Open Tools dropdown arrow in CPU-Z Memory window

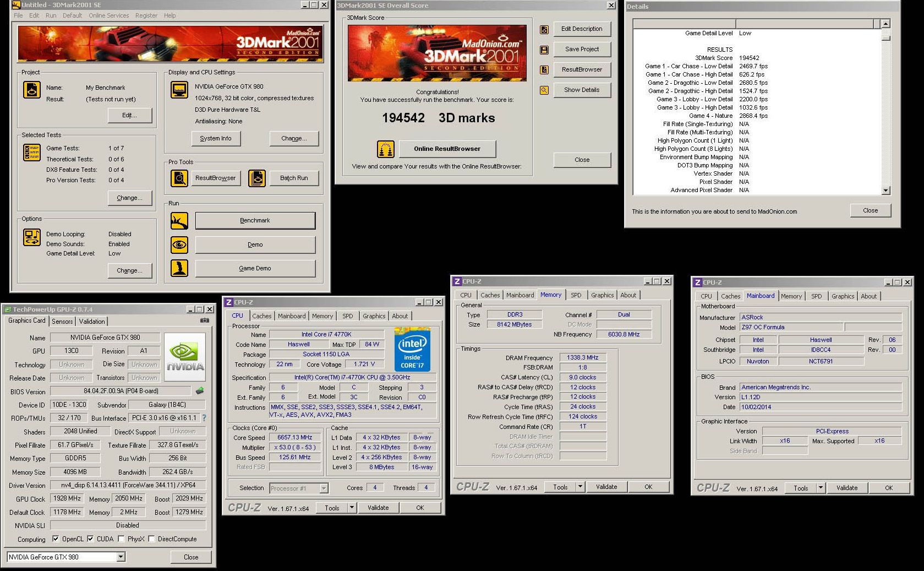579,487
